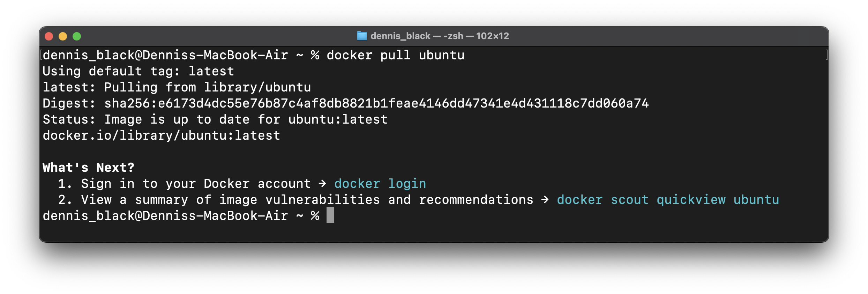
Task: Click the docker scout quickview ubuntu command
Action: 668,200
